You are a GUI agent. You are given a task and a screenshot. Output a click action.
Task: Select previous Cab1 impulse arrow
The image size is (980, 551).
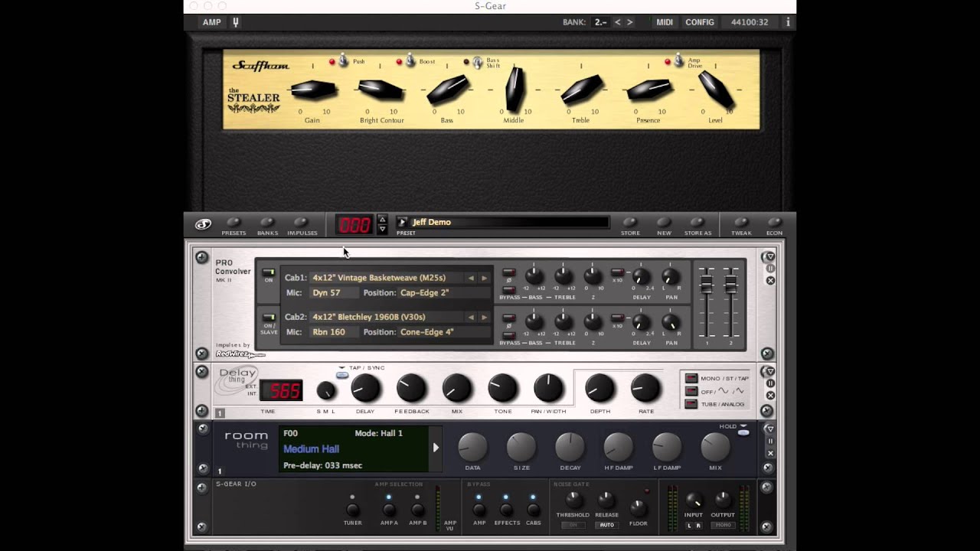click(471, 278)
